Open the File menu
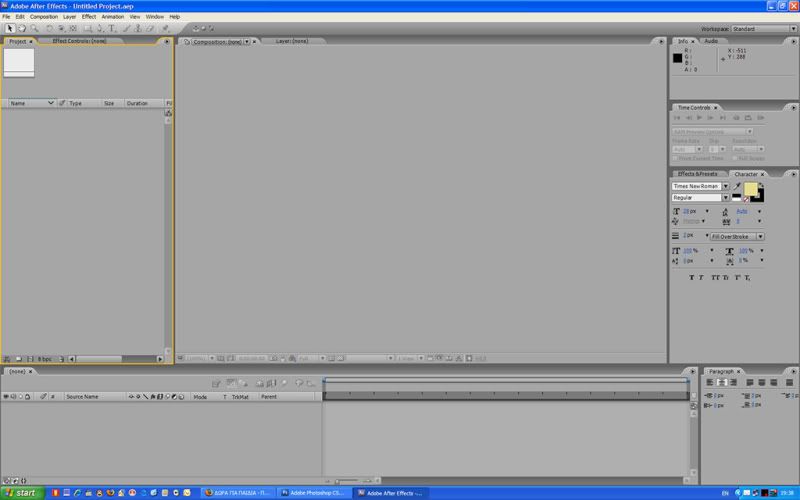 6,17
